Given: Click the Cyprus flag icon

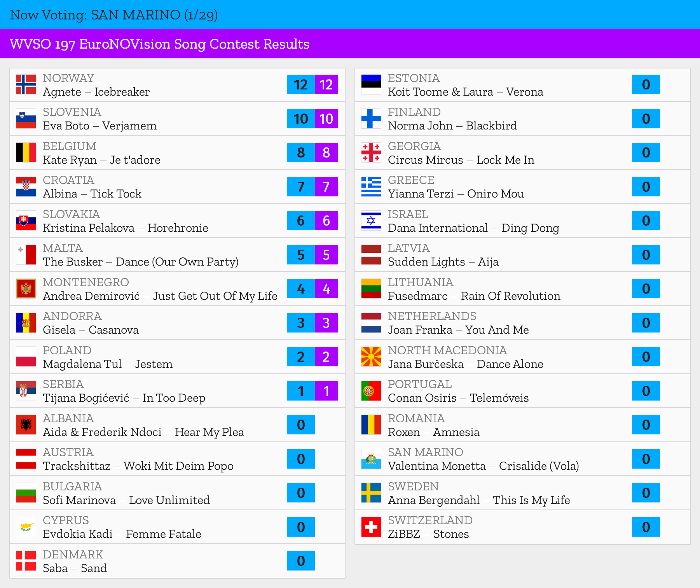Looking at the screenshot, I should [x=26, y=527].
